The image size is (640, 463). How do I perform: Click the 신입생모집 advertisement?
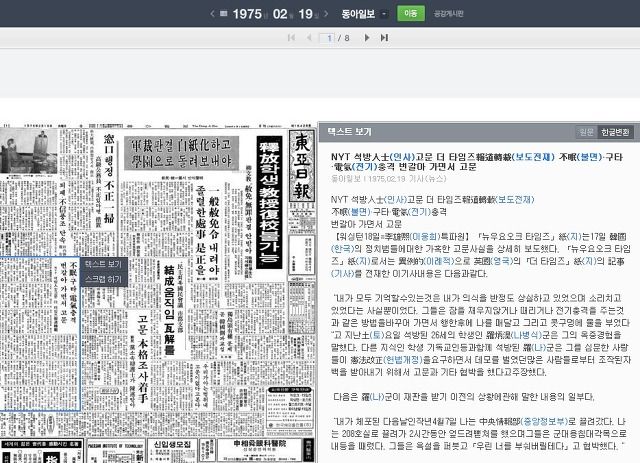pos(172,451)
